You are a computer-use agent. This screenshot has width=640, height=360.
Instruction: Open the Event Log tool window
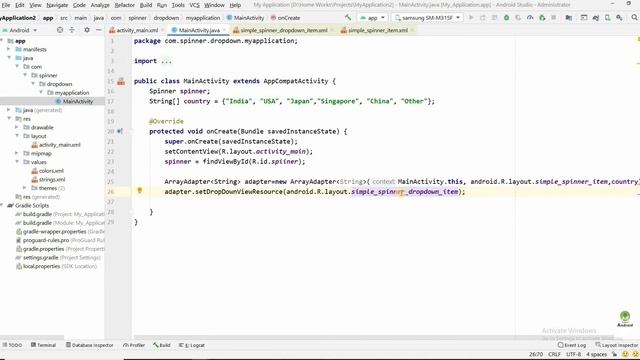(572, 345)
